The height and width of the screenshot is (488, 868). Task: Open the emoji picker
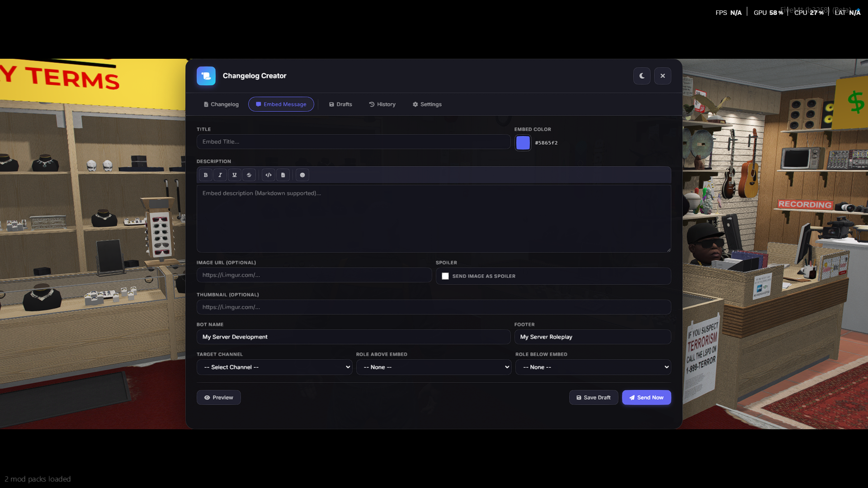point(302,175)
